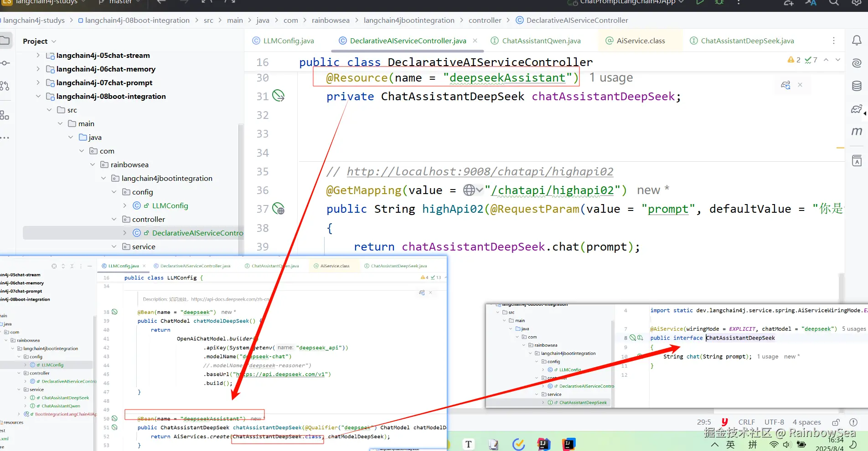The image size is (868, 451).
Task: Toggle the file read-only lock in status bar
Action: click(836, 422)
